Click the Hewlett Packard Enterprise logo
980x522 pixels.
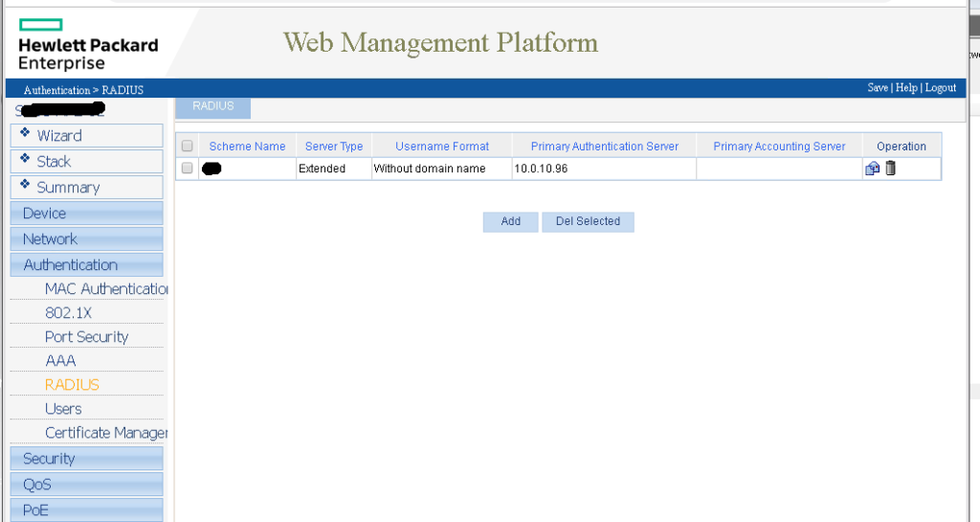[87, 45]
